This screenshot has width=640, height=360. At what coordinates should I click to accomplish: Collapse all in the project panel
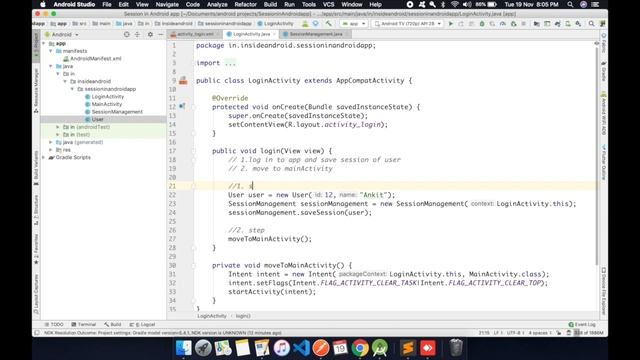click(x=137, y=35)
